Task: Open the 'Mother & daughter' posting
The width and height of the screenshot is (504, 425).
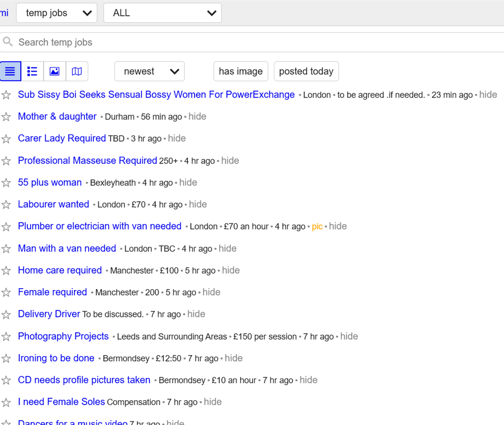Action: (x=57, y=116)
